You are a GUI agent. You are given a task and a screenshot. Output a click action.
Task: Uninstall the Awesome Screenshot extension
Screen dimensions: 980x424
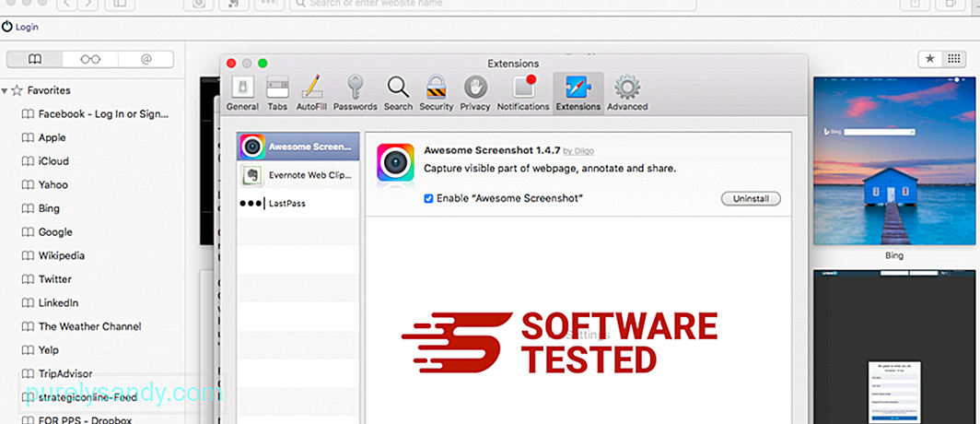(751, 199)
